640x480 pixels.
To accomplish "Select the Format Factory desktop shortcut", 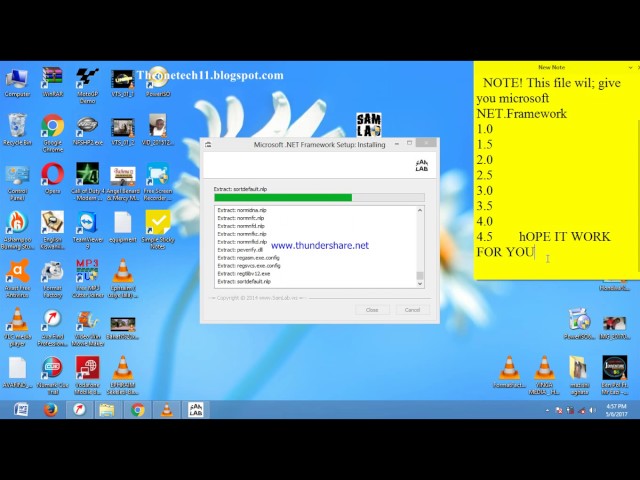I will (53, 278).
